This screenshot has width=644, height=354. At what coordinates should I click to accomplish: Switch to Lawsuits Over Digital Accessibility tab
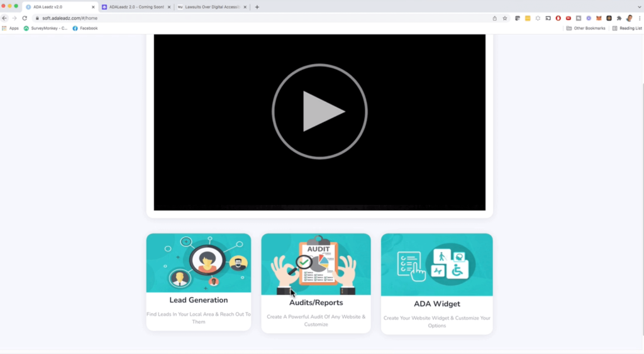209,7
